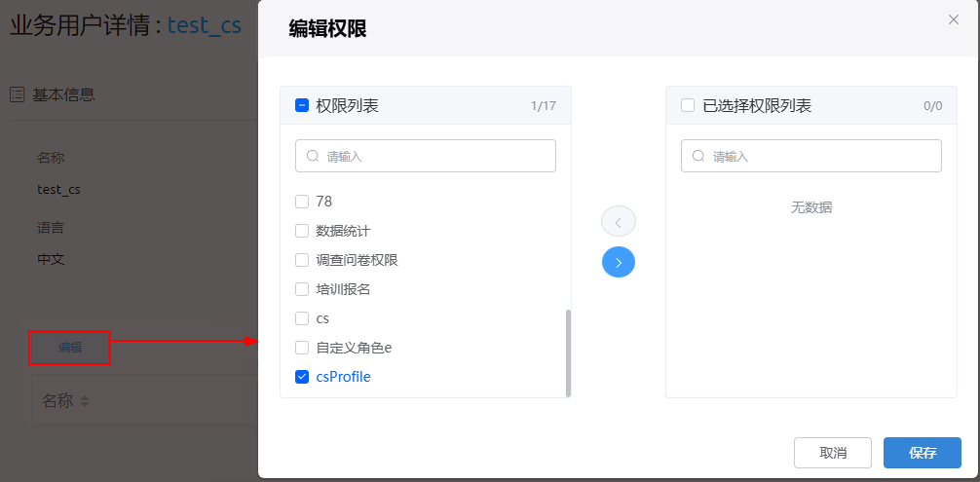Click the 无数据 placeholder text
The image size is (980, 482).
tap(811, 208)
